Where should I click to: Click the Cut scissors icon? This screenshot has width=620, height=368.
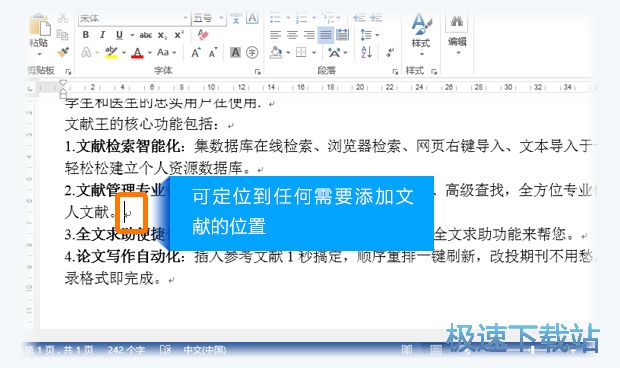pyautogui.click(x=63, y=18)
